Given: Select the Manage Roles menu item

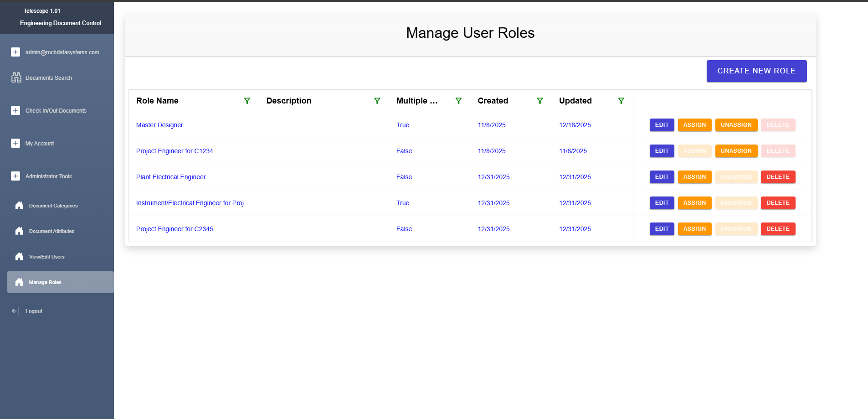Looking at the screenshot, I should [45, 282].
